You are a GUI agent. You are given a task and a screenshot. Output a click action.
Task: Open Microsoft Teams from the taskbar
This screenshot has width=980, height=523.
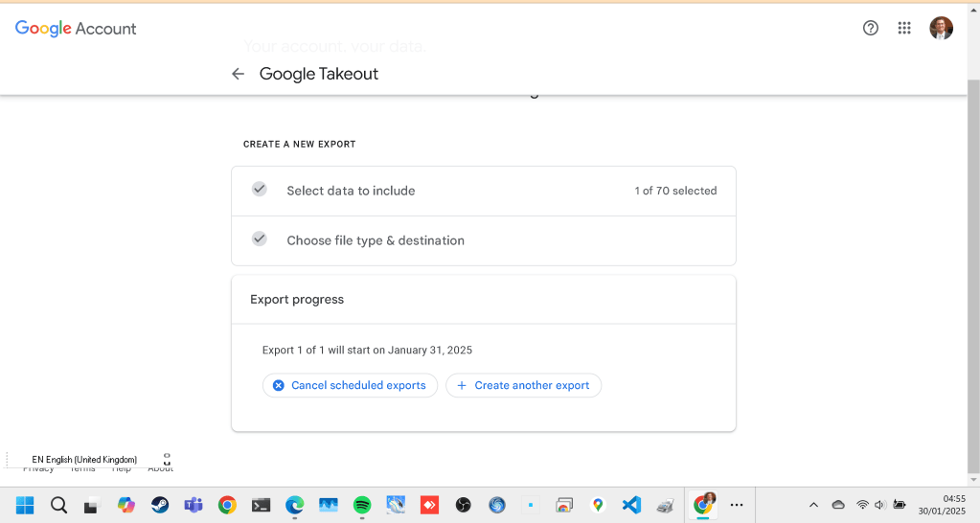click(194, 505)
